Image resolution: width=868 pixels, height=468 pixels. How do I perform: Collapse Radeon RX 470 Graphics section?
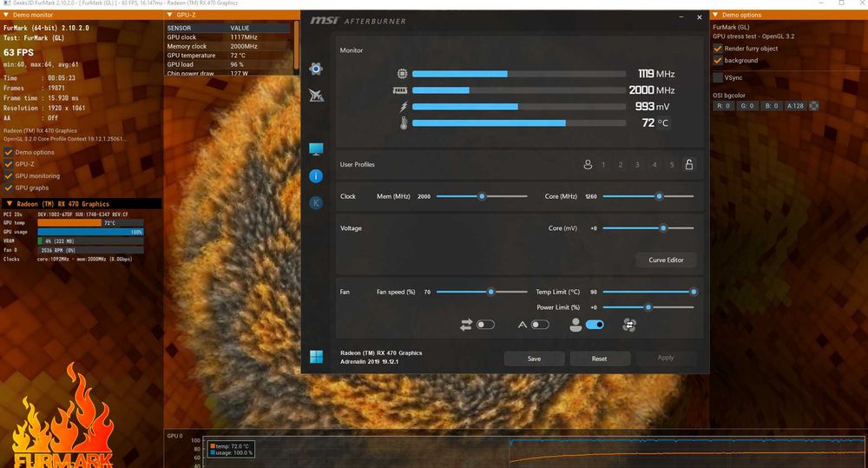coord(10,204)
